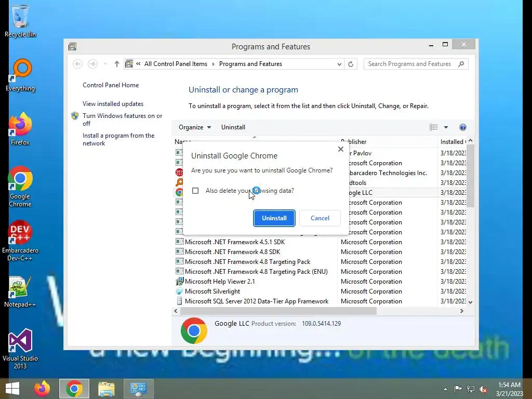
Task: Open Turn Windows features on or off
Action: coord(122,119)
